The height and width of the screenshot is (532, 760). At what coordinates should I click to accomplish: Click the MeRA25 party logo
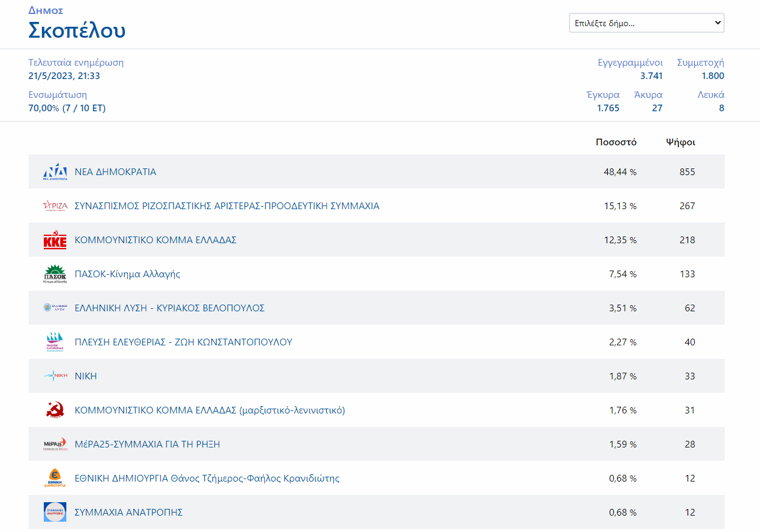(55, 444)
